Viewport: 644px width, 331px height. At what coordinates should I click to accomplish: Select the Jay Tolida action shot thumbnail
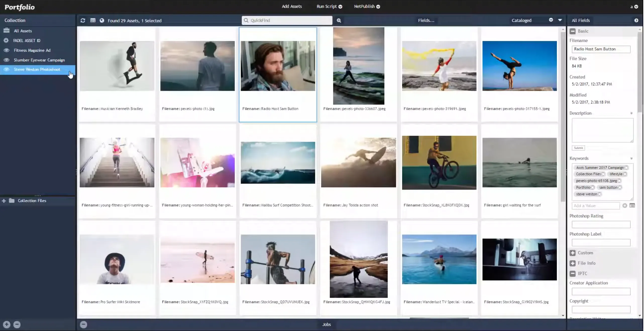(358, 162)
